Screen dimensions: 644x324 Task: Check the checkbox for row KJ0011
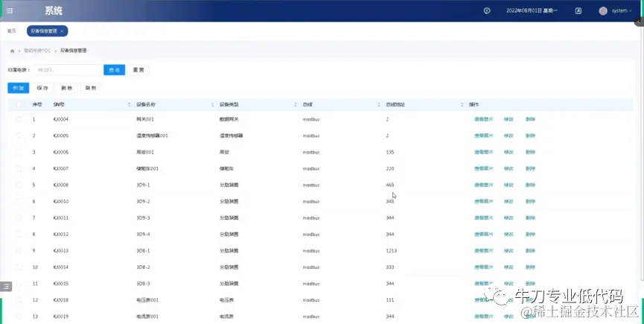19,217
